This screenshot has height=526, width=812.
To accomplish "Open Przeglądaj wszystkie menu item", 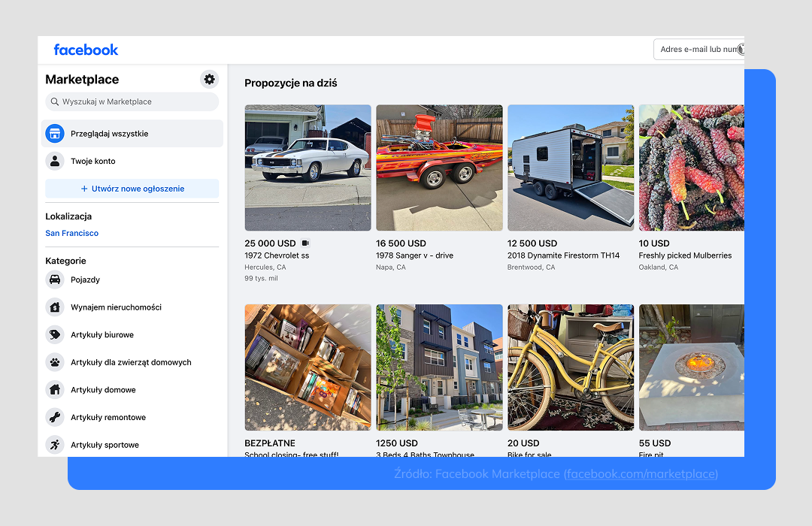I will (132, 134).
